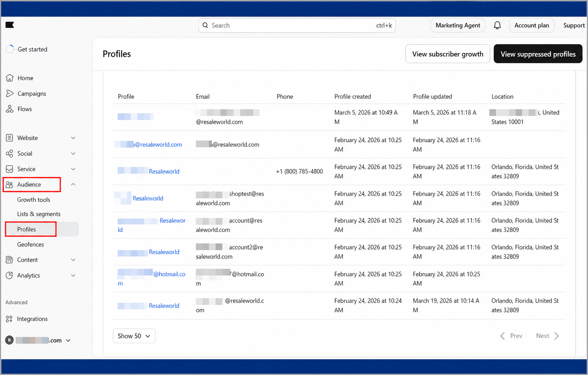Collapse the Audience menu chevron

coord(73,185)
